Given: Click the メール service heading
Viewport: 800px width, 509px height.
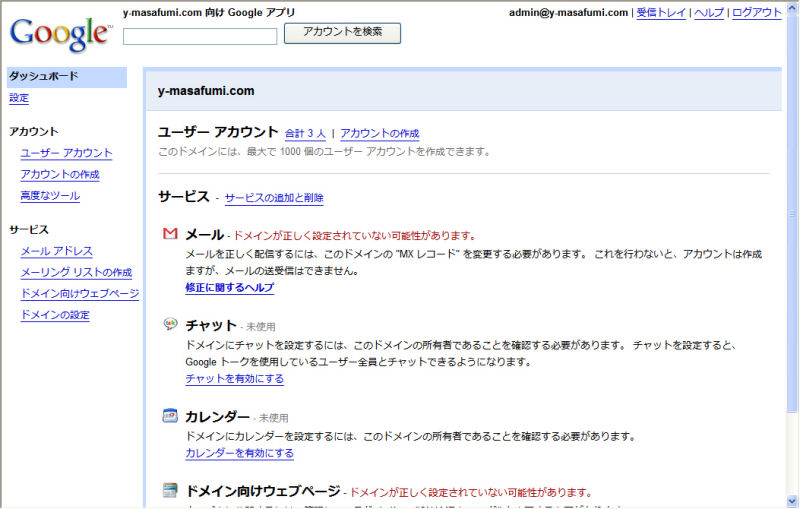Looking at the screenshot, I should [x=205, y=235].
